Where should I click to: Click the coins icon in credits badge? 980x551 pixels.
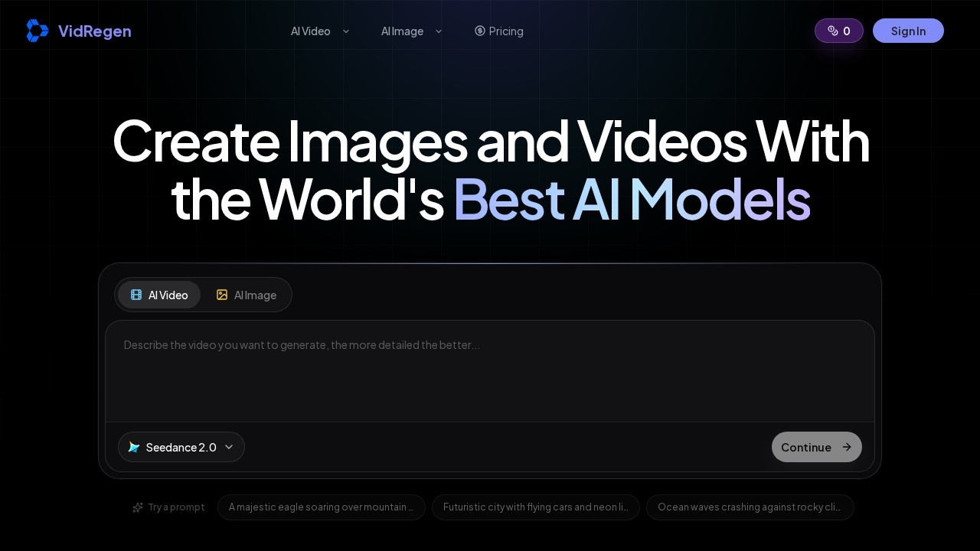pos(833,31)
